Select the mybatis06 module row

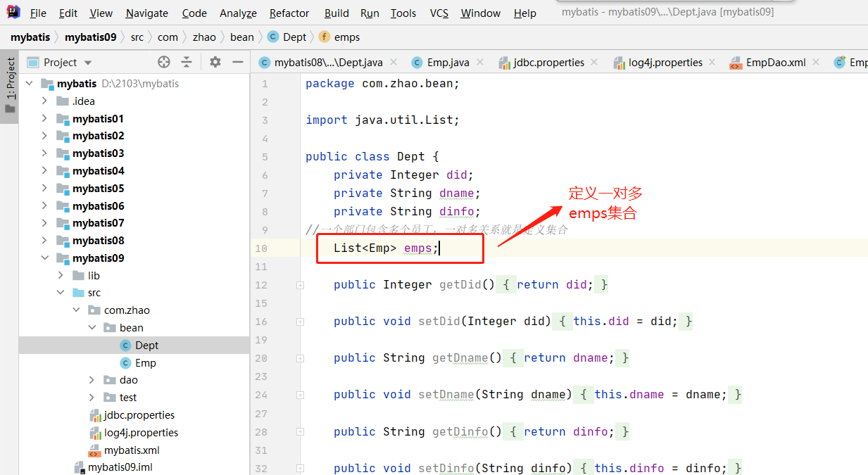click(x=134, y=206)
